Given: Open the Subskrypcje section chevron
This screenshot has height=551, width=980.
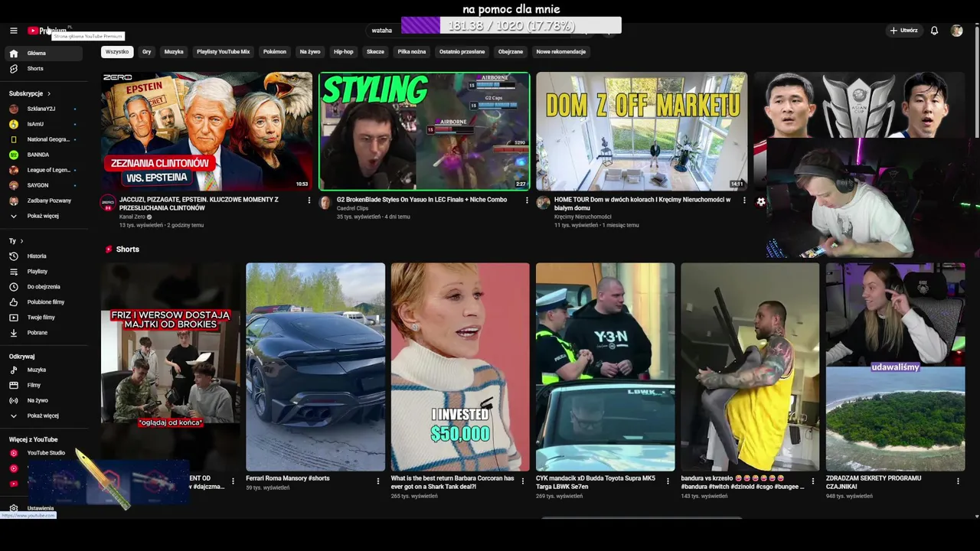Looking at the screenshot, I should point(49,93).
